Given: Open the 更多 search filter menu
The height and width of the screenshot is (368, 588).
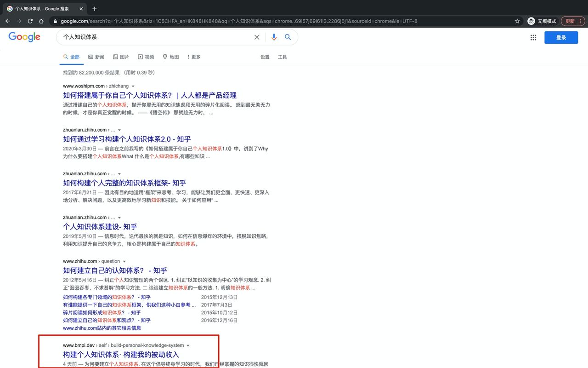Looking at the screenshot, I should coord(194,57).
